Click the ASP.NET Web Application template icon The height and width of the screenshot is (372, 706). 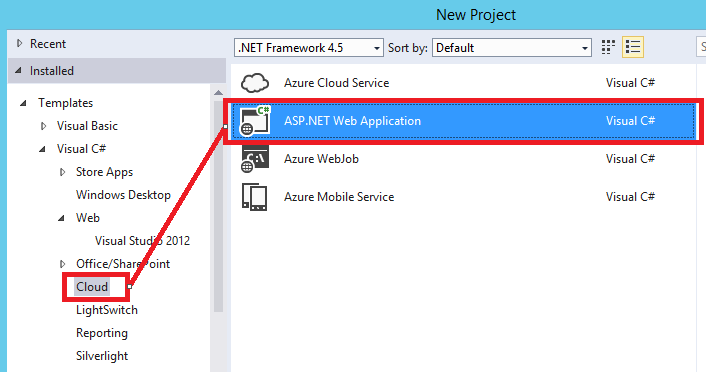(255, 121)
